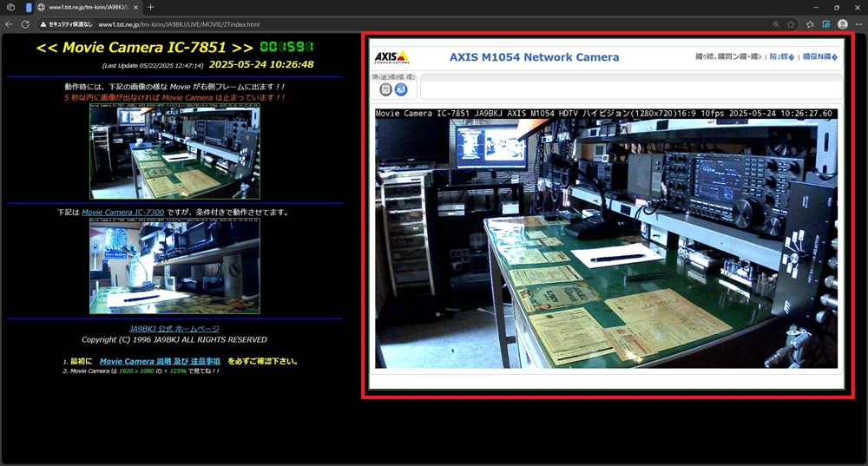Image resolution: width=868 pixels, height=466 pixels.
Task: Click the green digit visitor counter
Action: 286,47
